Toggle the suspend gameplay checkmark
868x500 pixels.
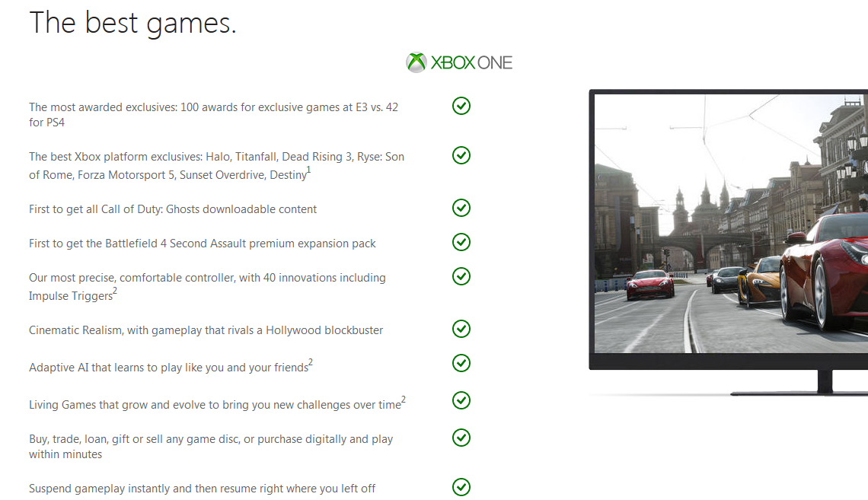pos(461,487)
